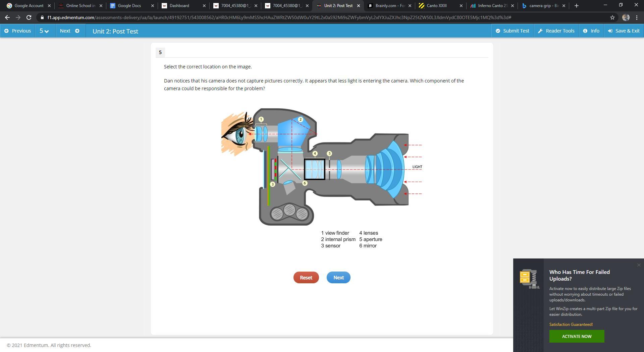Close the Google Docs tab

point(153,6)
